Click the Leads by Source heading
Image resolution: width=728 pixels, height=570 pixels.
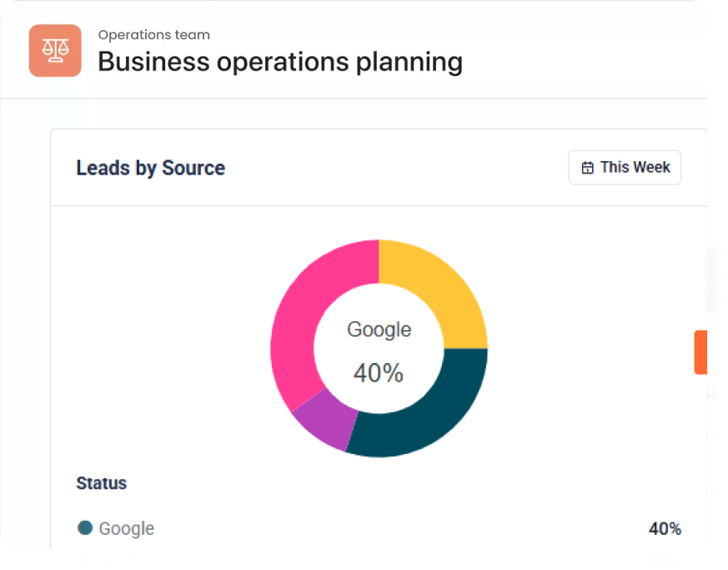pos(150,168)
